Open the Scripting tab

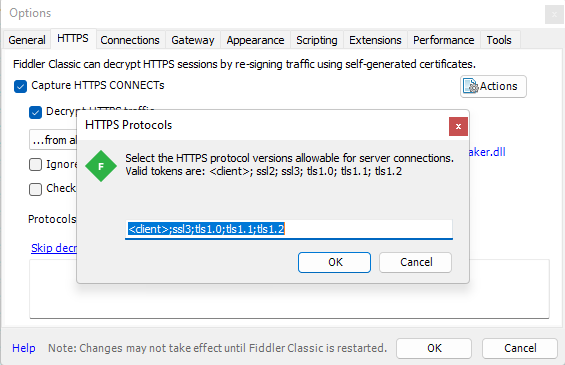317,40
